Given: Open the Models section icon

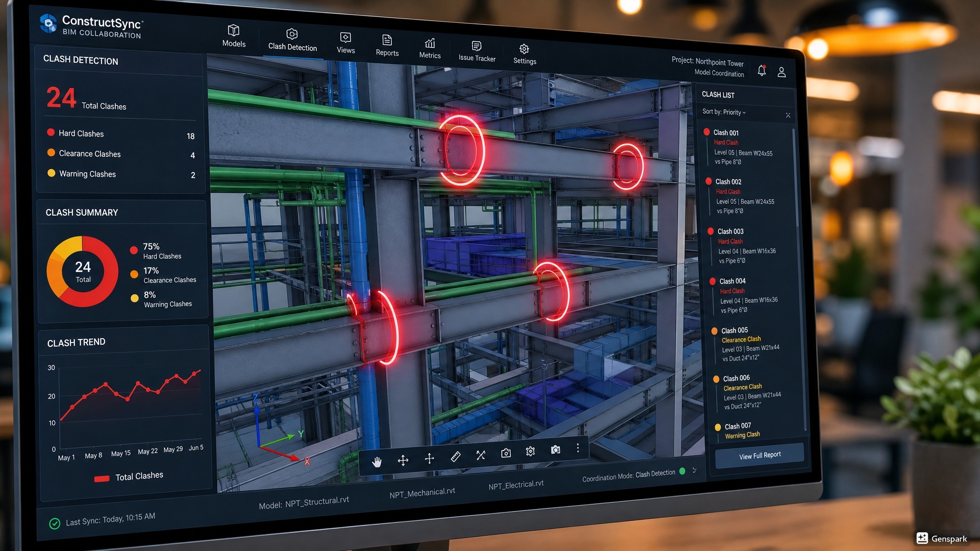Looking at the screenshot, I should [234, 30].
